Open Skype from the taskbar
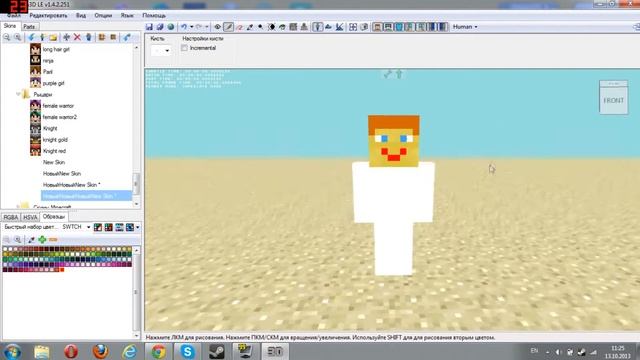Screen dimensions: 640x360 pos(187,351)
